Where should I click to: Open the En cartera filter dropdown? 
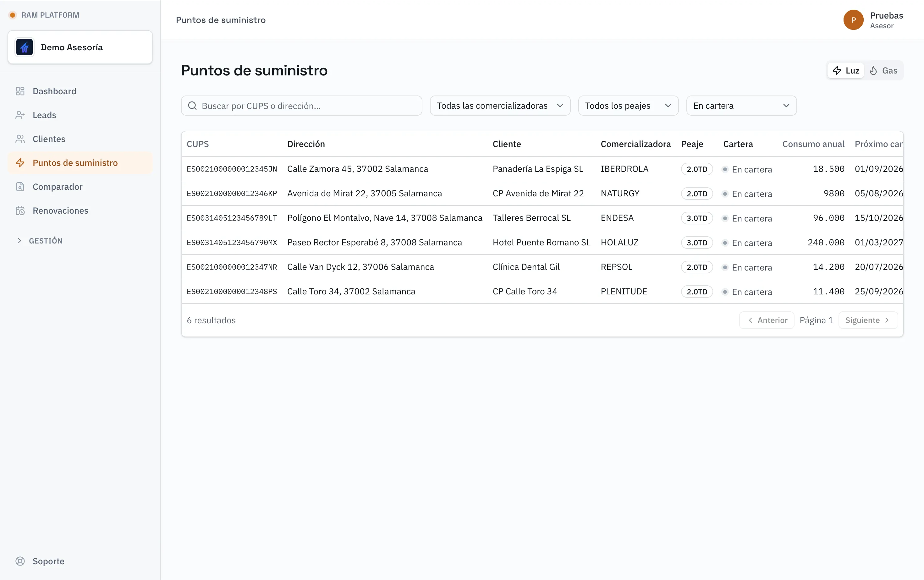(x=741, y=106)
